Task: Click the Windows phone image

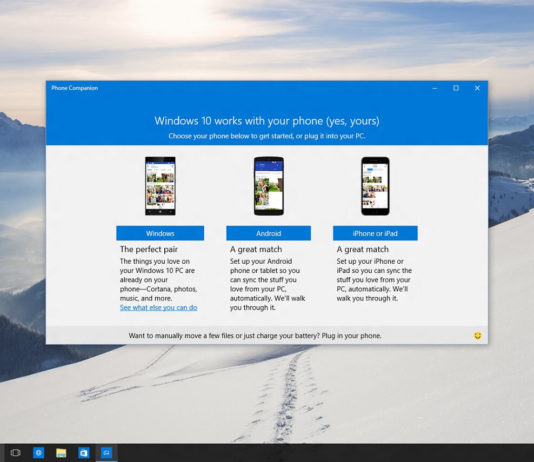Action: pyautogui.click(x=160, y=186)
